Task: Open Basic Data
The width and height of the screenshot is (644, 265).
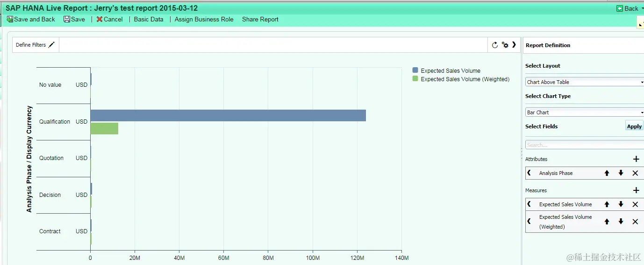Action: click(149, 19)
